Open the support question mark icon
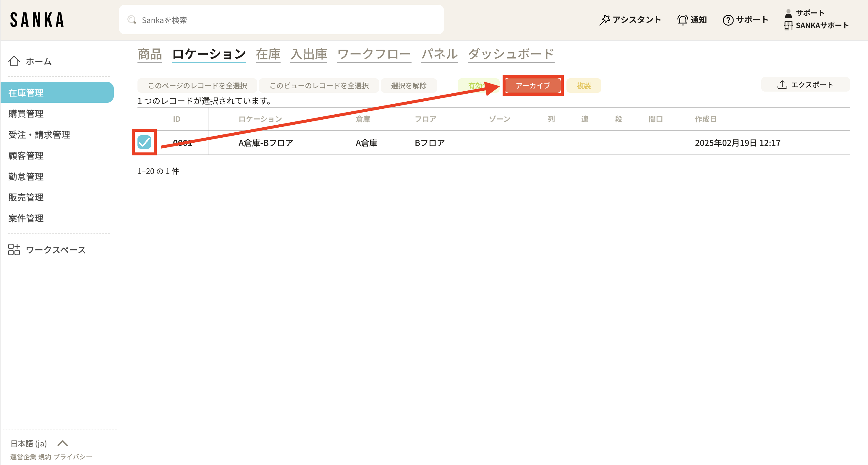868x465 pixels. 728,20
